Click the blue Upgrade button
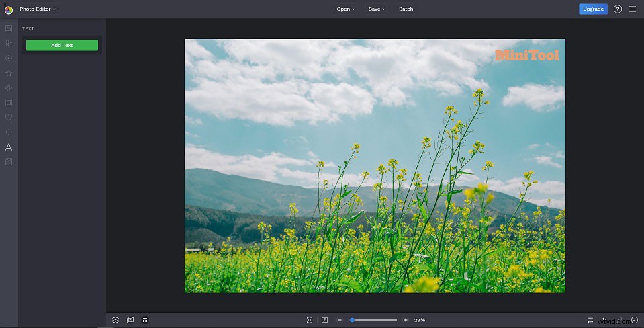 (x=593, y=9)
